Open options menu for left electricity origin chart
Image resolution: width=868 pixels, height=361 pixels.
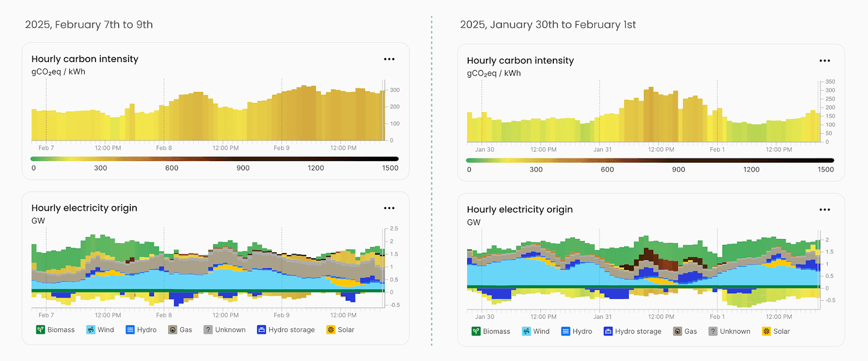389,208
